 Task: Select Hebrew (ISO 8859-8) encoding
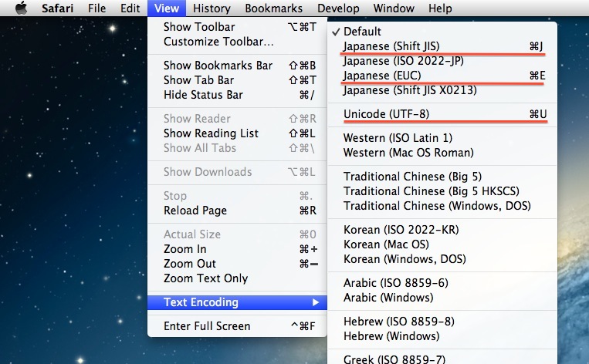click(x=442, y=322)
